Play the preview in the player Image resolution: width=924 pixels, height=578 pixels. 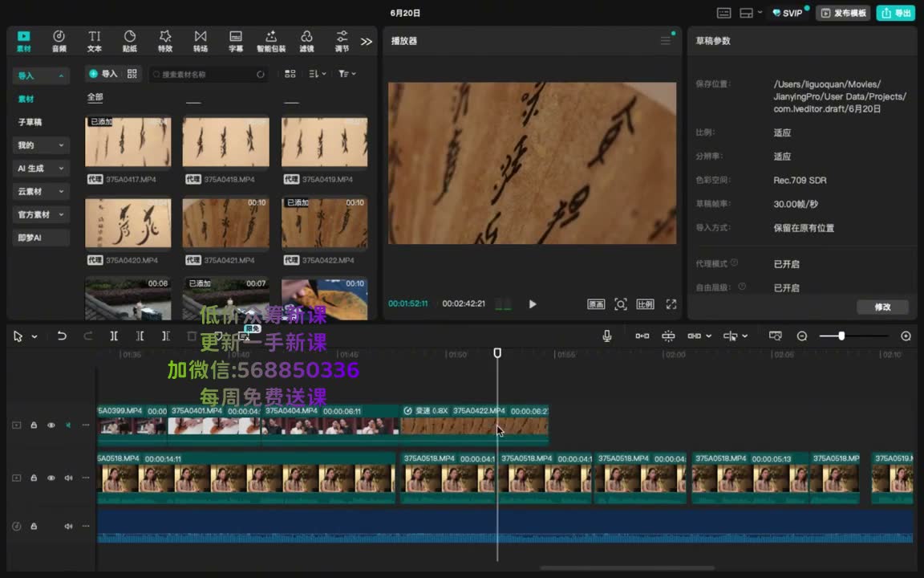(x=532, y=304)
